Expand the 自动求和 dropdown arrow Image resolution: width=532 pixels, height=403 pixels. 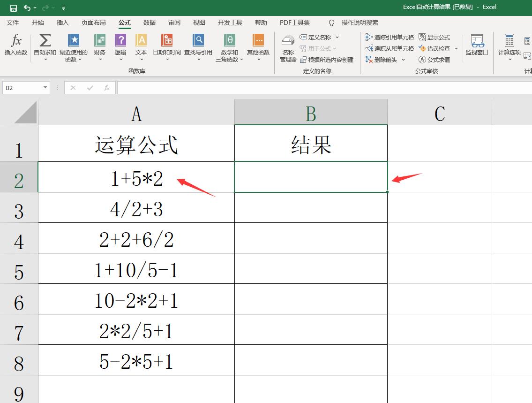(x=45, y=60)
